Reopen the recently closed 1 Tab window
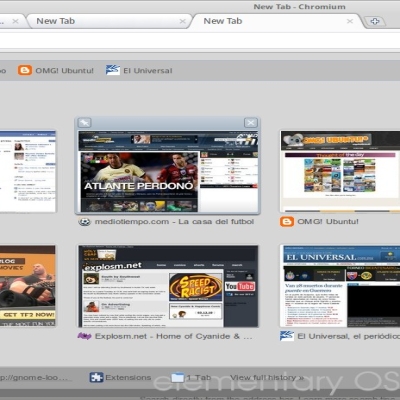Image resolution: width=400 pixels, height=400 pixels. (x=191, y=377)
